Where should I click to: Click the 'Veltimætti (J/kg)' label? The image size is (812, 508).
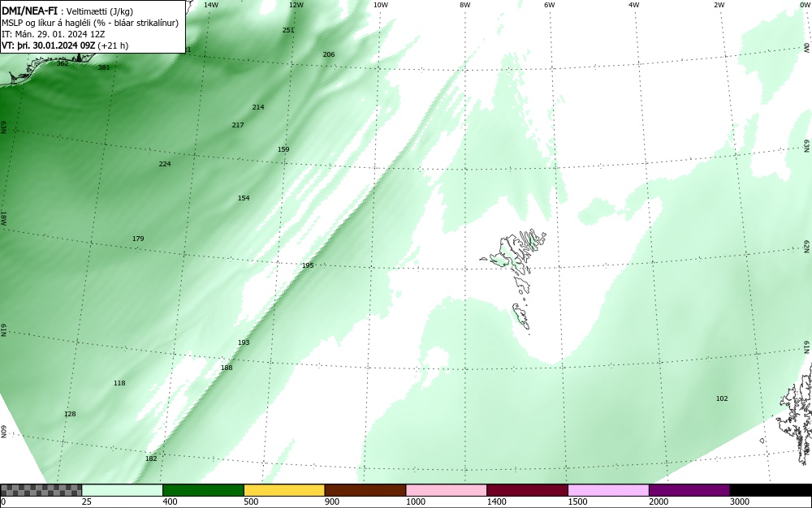100,11
